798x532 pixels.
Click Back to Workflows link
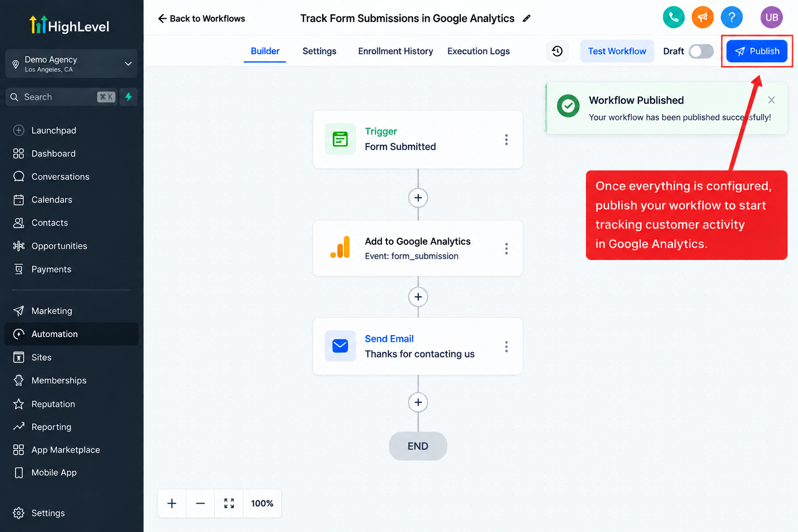click(202, 18)
